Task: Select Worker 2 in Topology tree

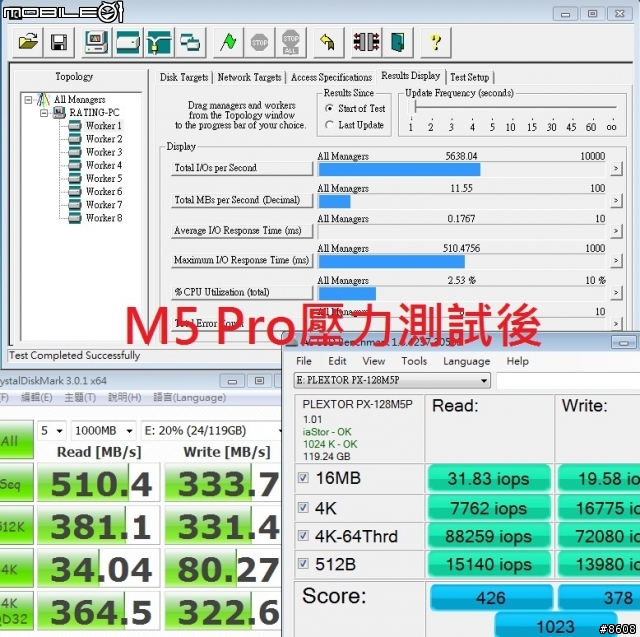Action: (x=104, y=139)
